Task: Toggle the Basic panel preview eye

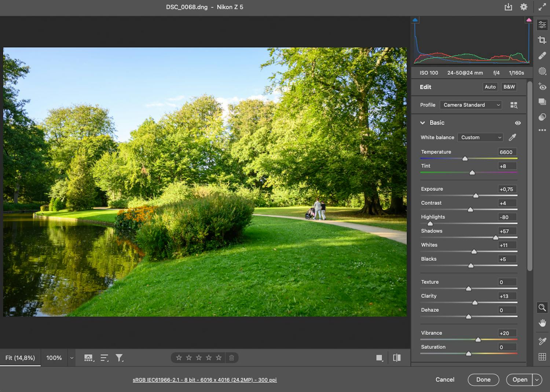Action: tap(518, 123)
